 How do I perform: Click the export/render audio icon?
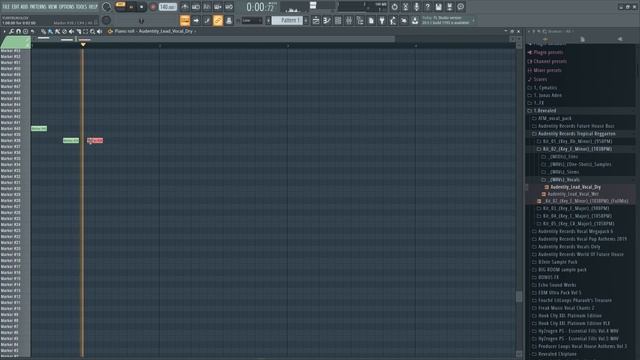pyautogui.click(x=449, y=7)
